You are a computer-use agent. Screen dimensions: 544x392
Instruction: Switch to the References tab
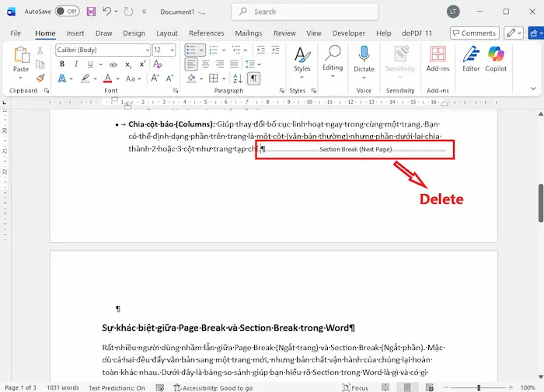[x=206, y=33]
